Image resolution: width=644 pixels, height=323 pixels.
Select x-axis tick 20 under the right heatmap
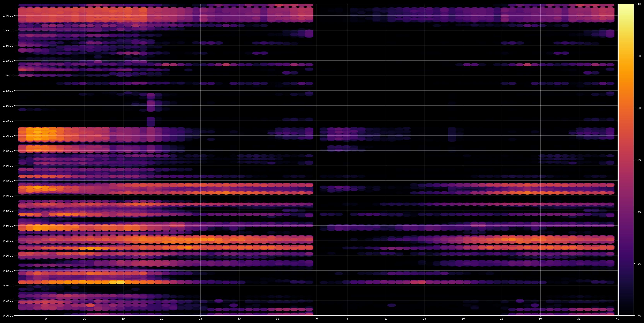[463, 319]
